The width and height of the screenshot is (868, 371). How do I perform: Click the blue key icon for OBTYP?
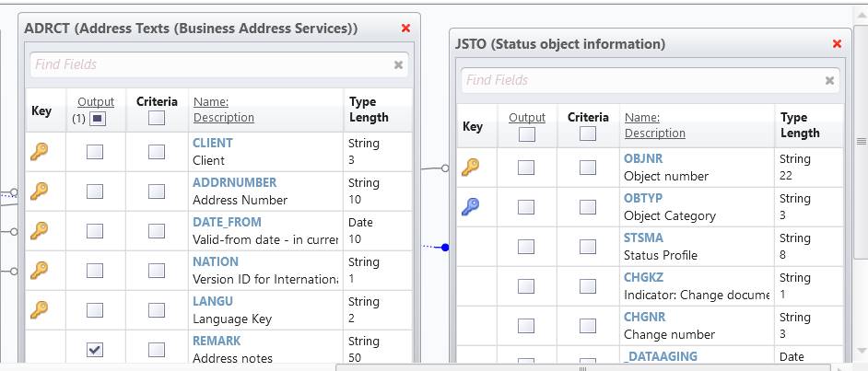[470, 207]
